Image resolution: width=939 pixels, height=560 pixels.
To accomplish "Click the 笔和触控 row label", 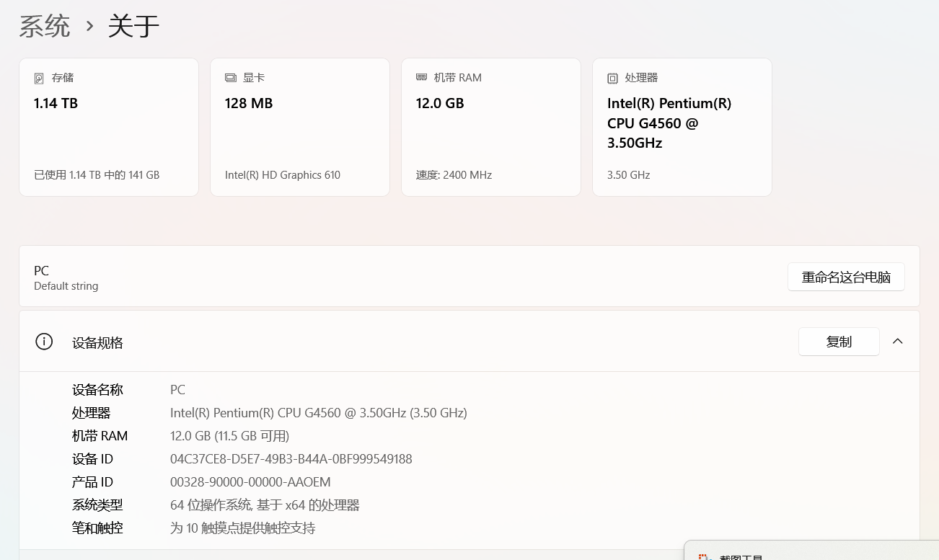I will (x=97, y=528).
